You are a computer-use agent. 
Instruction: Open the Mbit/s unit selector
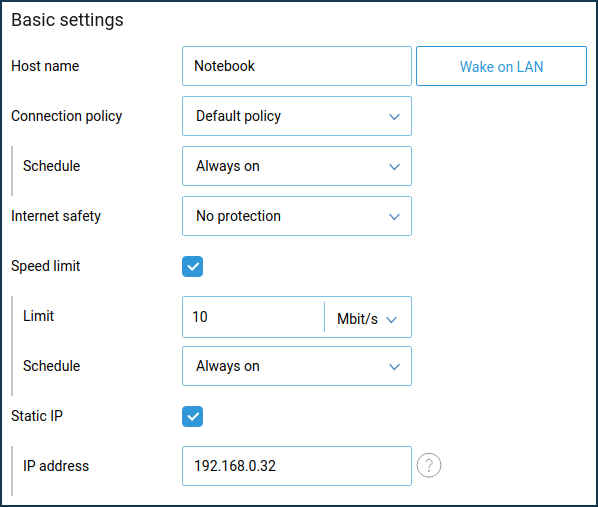368,317
